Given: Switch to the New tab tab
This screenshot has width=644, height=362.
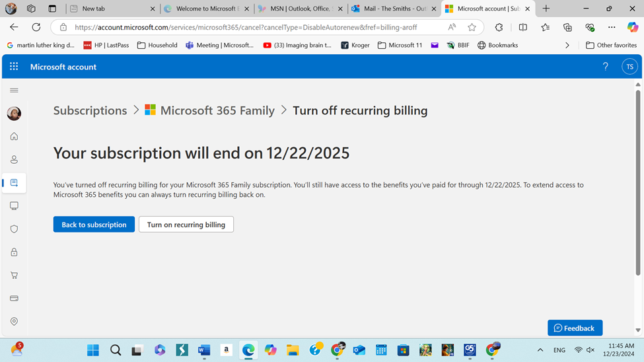Looking at the screenshot, I should pyautogui.click(x=113, y=9).
